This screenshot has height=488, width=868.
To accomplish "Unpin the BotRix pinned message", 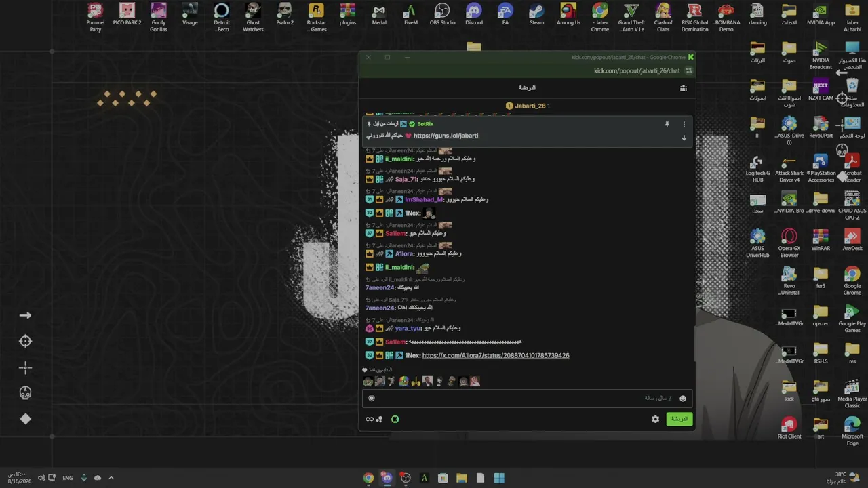I will click(x=667, y=124).
